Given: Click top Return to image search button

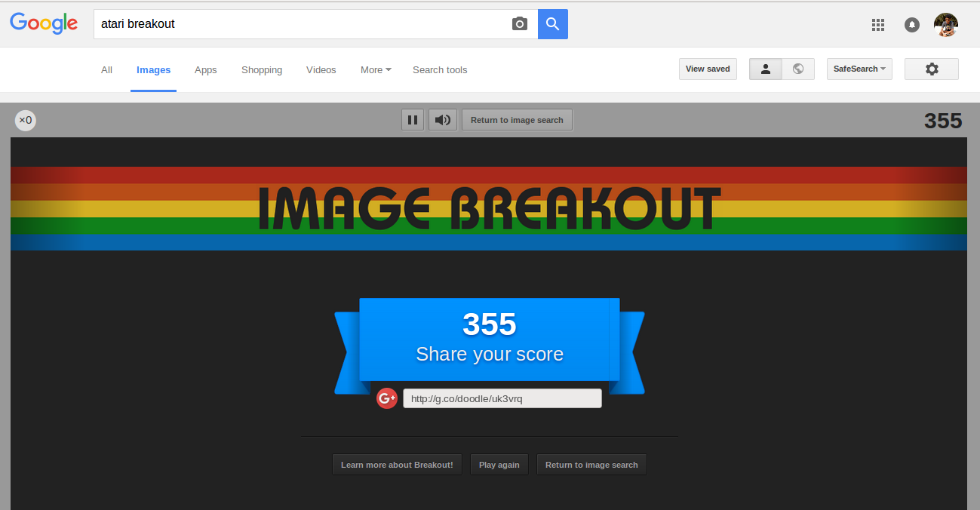Looking at the screenshot, I should click(517, 120).
